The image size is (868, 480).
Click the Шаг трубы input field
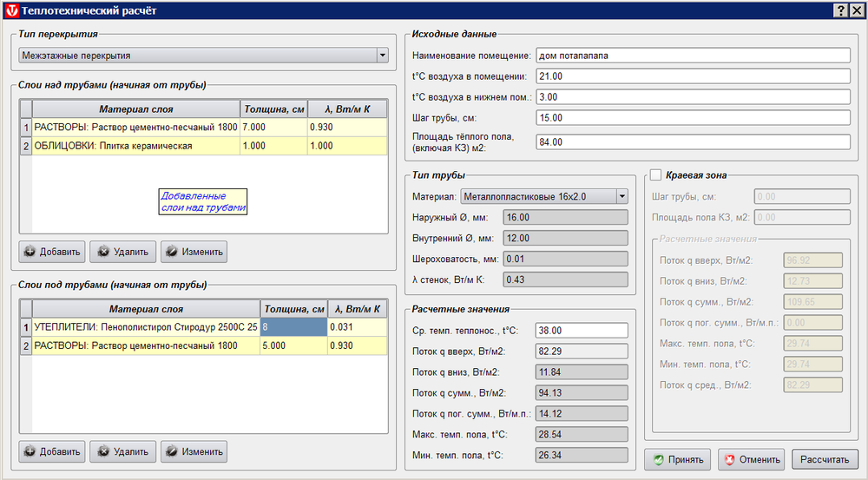click(693, 118)
